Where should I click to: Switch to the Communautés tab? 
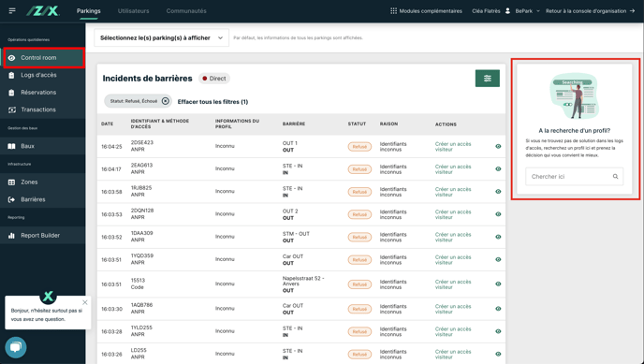click(x=186, y=11)
